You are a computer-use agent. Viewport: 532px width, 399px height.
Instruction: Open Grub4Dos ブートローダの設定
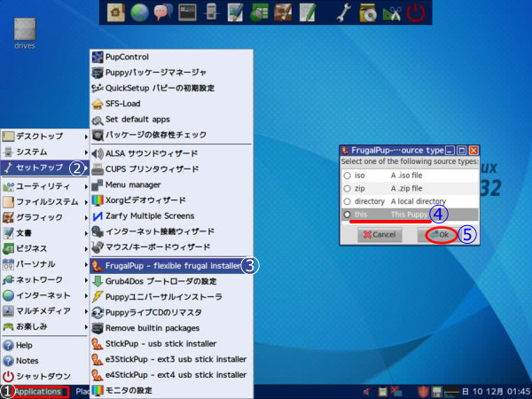[171, 281]
